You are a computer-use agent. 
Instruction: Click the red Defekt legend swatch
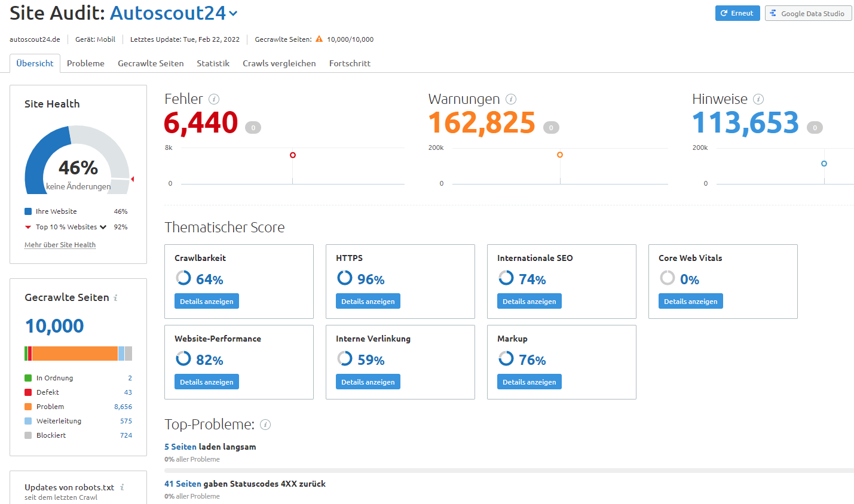pos(28,392)
